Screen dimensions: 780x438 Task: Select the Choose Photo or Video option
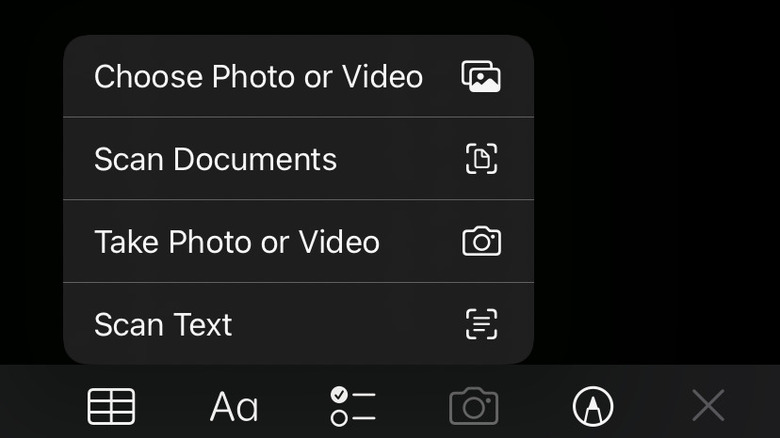298,76
